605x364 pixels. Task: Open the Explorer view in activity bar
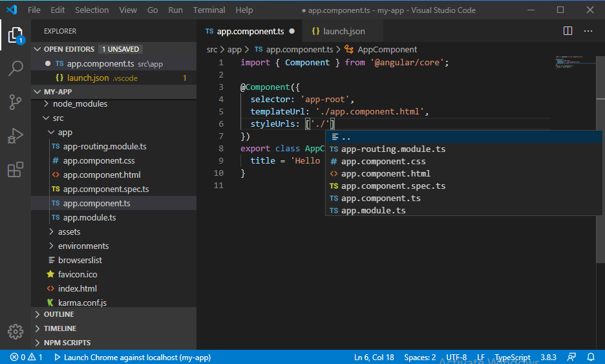pyautogui.click(x=16, y=36)
